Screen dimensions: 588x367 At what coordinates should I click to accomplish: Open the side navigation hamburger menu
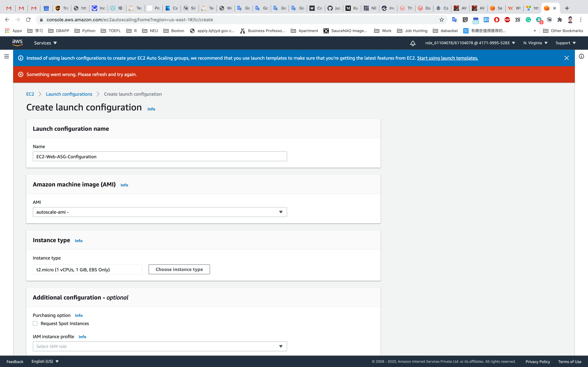pos(7,57)
